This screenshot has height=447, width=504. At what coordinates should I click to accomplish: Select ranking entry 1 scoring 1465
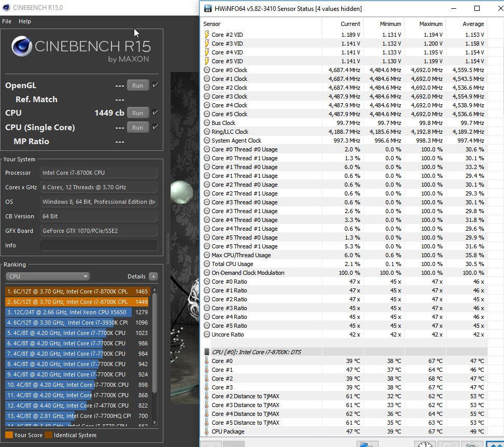pos(77,291)
